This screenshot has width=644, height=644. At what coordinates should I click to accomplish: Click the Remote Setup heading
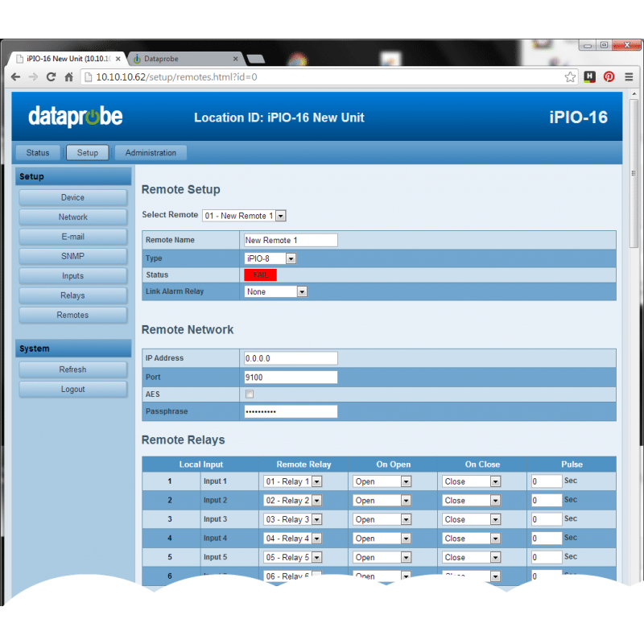coord(180,189)
